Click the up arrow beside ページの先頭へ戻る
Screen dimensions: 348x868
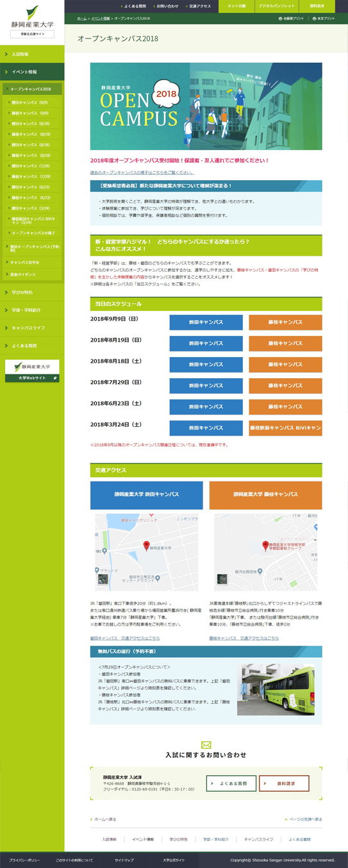tap(286, 819)
